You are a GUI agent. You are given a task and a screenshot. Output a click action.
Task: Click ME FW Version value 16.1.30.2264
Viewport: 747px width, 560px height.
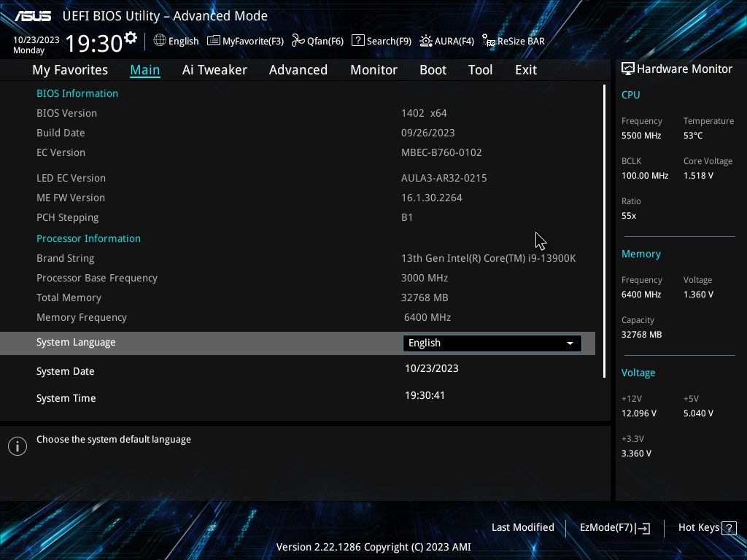432,198
